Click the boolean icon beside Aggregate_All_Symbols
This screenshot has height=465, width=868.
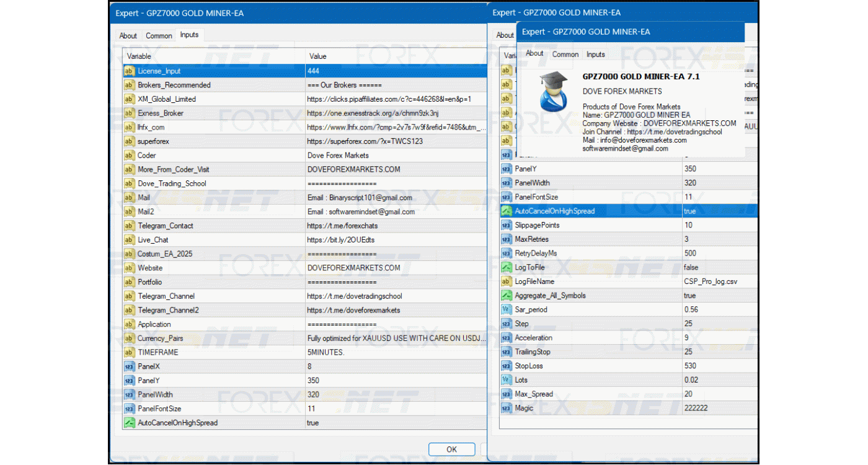pos(506,296)
